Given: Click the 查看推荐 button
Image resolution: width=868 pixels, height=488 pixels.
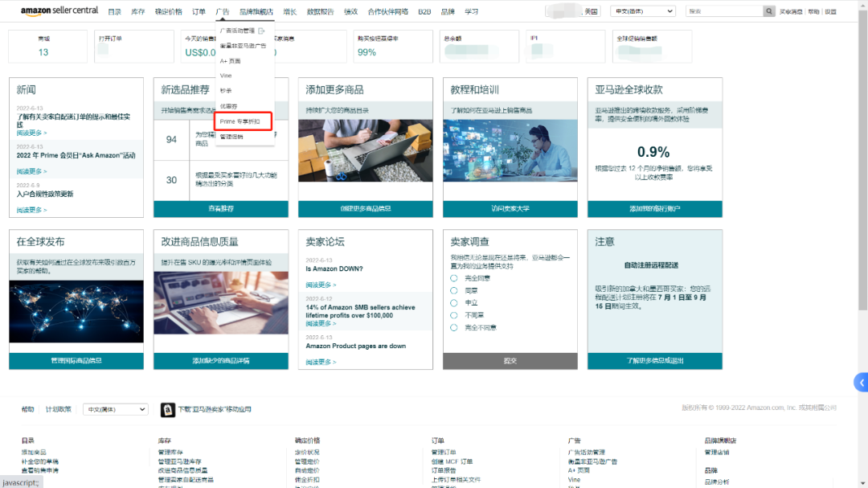Looking at the screenshot, I should tap(221, 209).
